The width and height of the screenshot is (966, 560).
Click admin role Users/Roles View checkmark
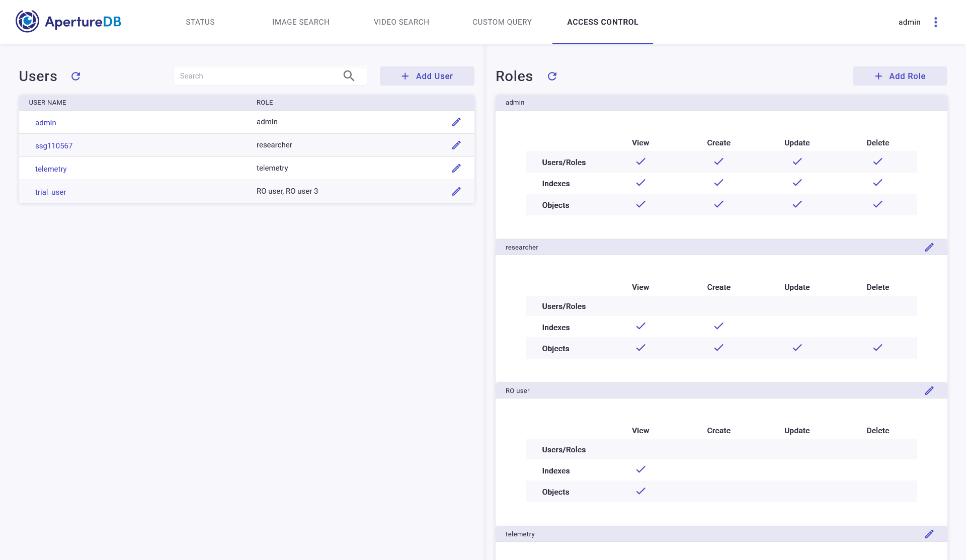tap(640, 162)
